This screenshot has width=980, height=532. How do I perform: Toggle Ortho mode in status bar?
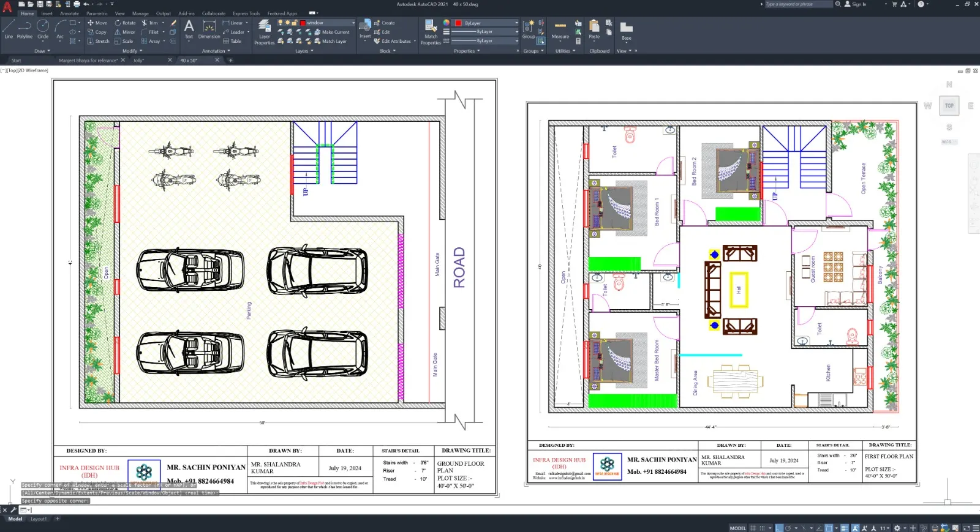tap(779, 528)
